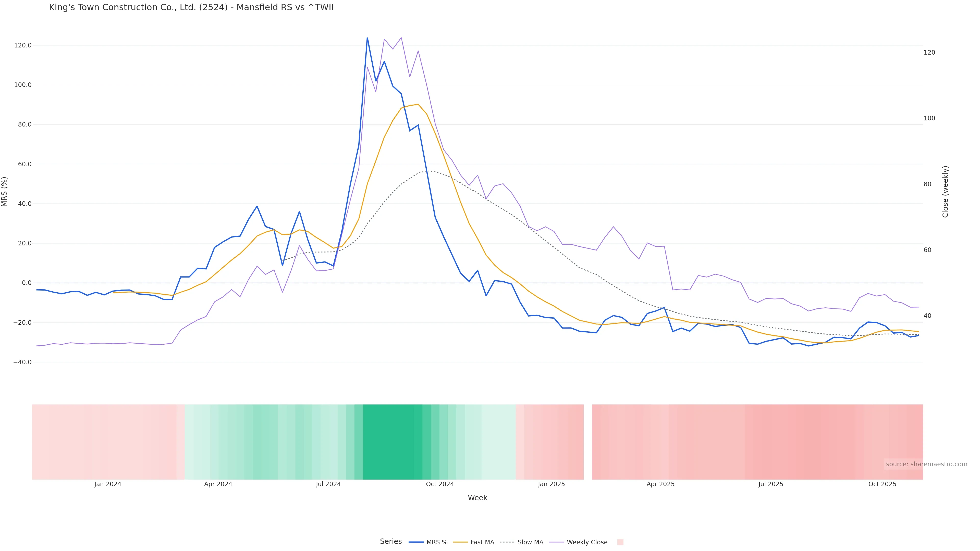This screenshot has height=551, width=980.
Task: Click the Close (weekly) right axis title
Action: pos(945,192)
